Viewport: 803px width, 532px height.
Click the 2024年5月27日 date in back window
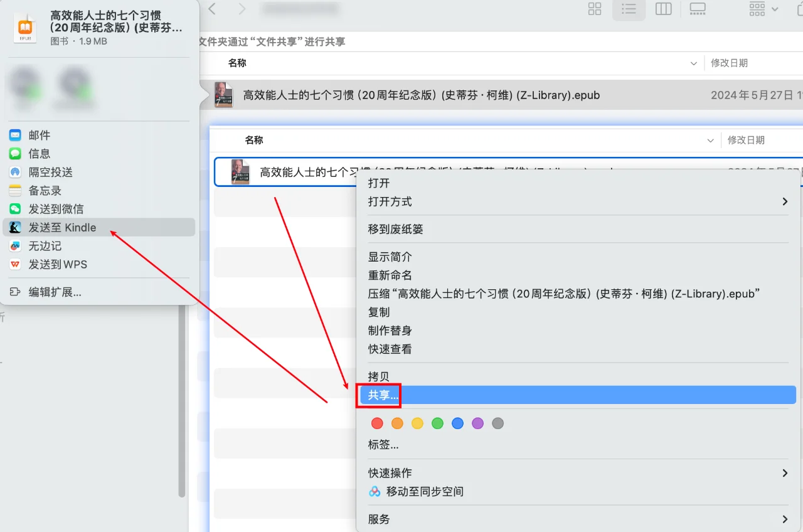[753, 95]
